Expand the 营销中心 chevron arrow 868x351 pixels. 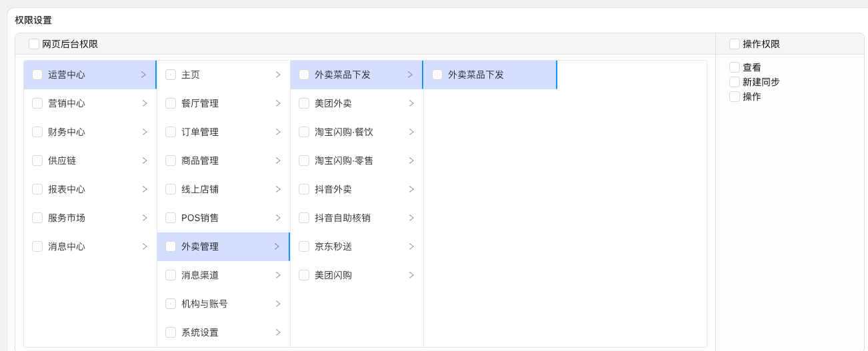[x=144, y=103]
